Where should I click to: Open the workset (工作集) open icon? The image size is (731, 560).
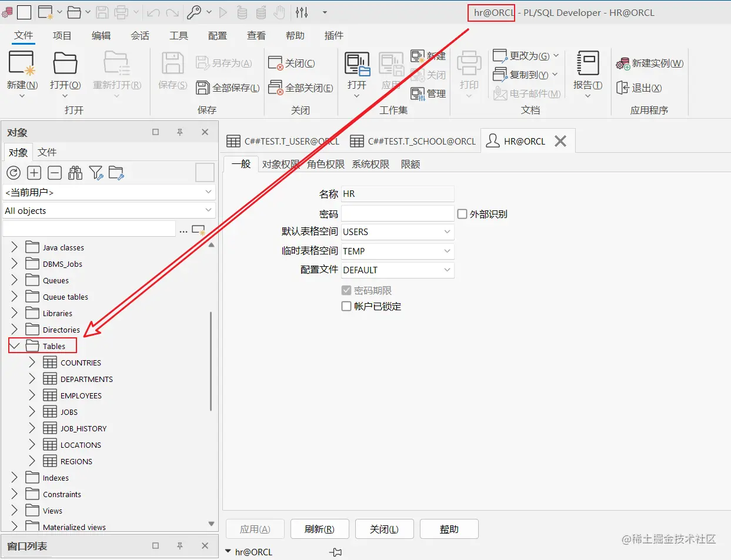(357, 64)
